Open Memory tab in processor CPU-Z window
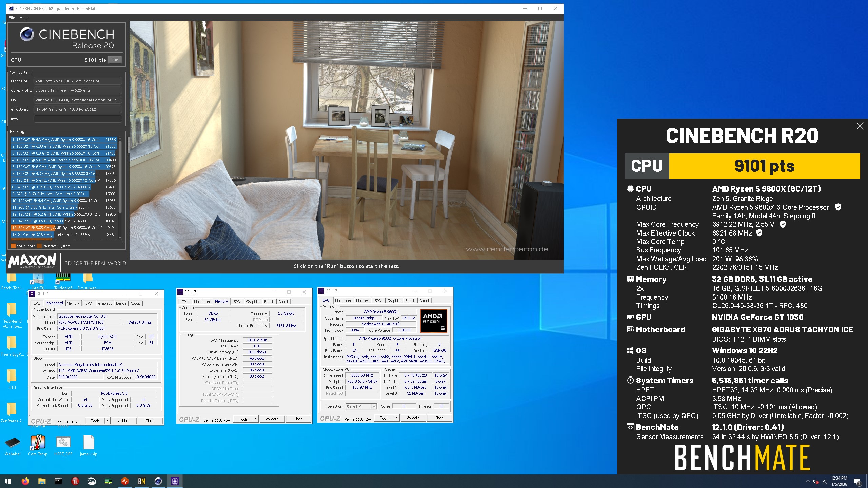The height and width of the screenshot is (488, 868). click(x=362, y=301)
